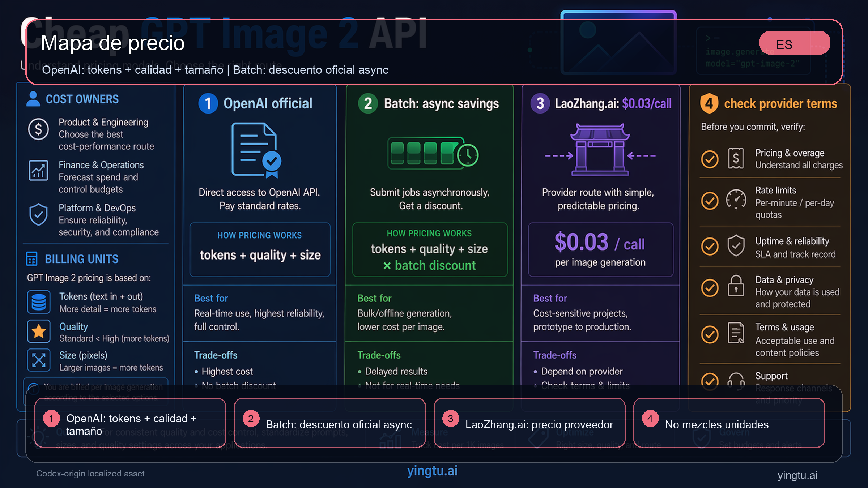
Task: Select the Mapa de precio header
Action: [x=112, y=43]
